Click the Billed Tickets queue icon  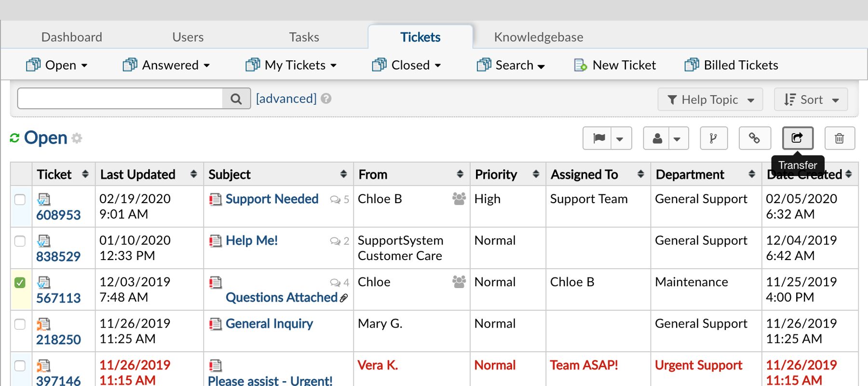(x=692, y=65)
